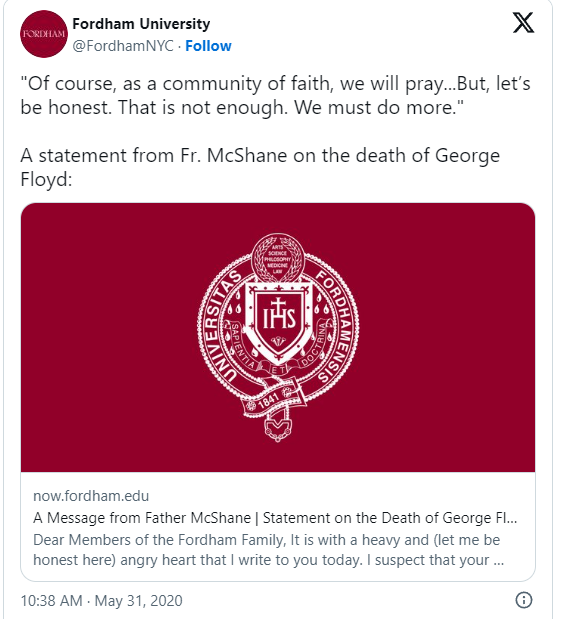Screen dimensions: 568x619
Task: Click the 'Dear Members of the Fordham Family' preview text
Action: (268, 550)
